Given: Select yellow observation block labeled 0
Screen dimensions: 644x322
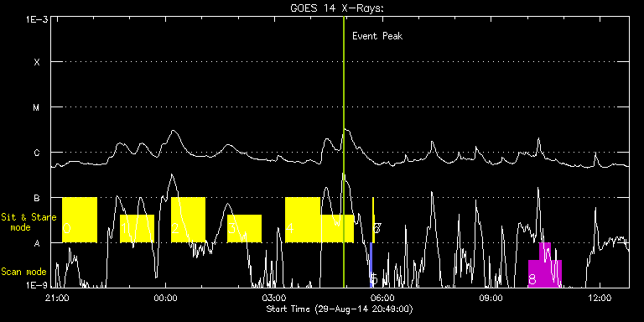Looking at the screenshot, I should coord(80,220).
